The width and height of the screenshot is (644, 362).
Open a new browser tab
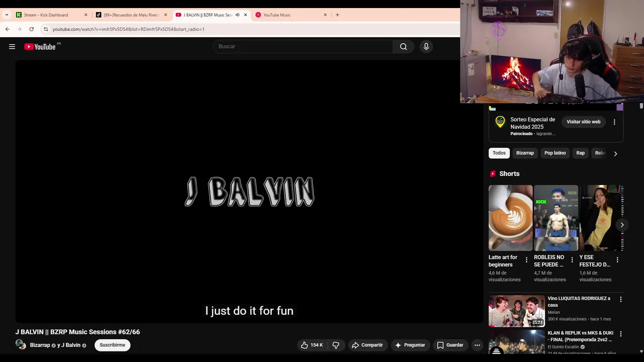(x=337, y=15)
